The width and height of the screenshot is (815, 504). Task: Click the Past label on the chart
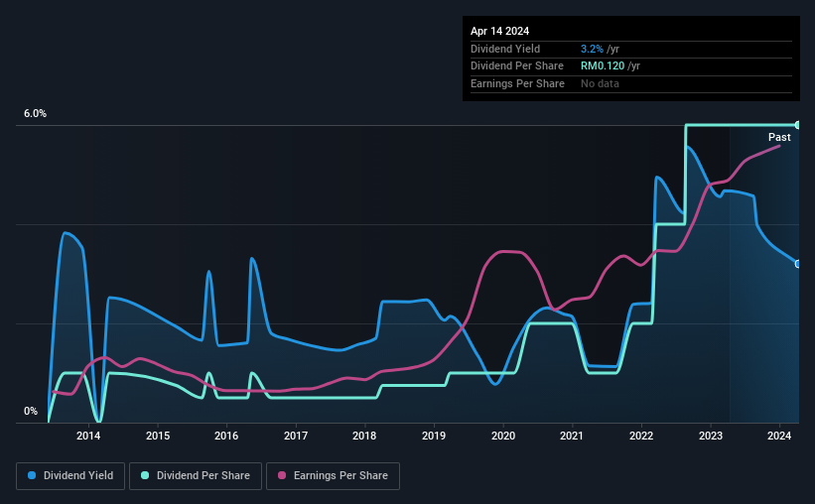click(779, 137)
